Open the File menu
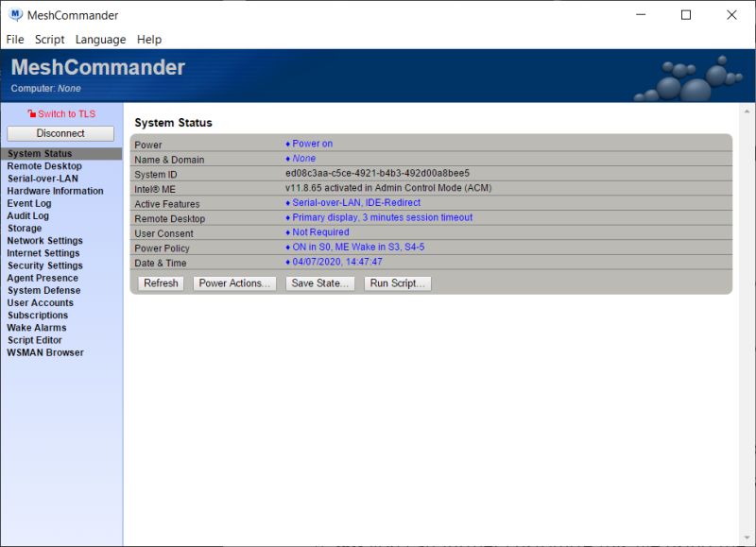756x547 pixels. [14, 39]
